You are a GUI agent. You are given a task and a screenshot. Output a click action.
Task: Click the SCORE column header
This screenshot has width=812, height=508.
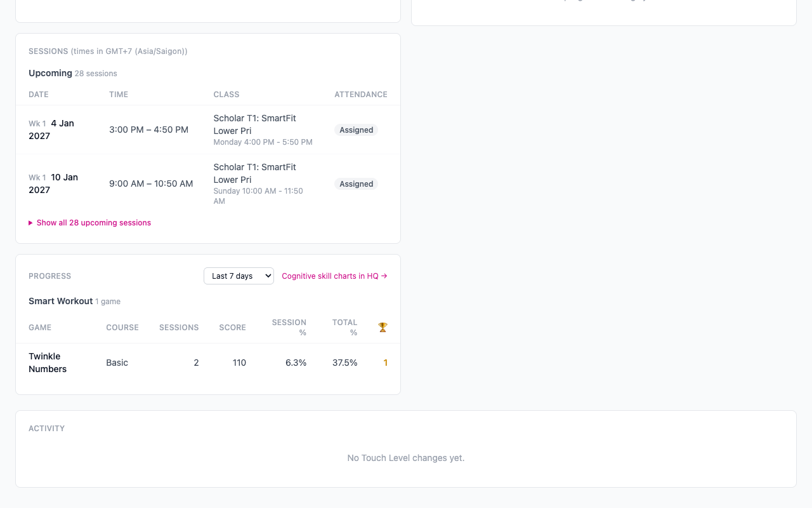point(232,328)
